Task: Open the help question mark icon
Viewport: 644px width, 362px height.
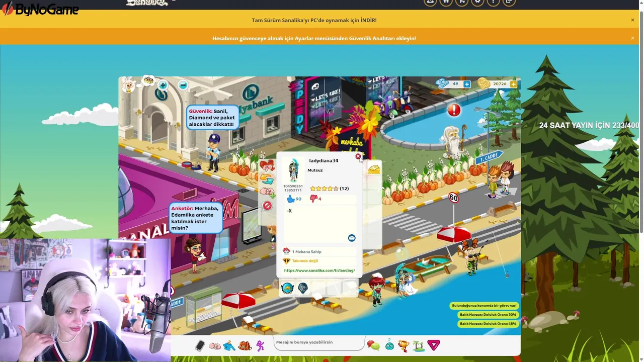Action: coord(493,2)
